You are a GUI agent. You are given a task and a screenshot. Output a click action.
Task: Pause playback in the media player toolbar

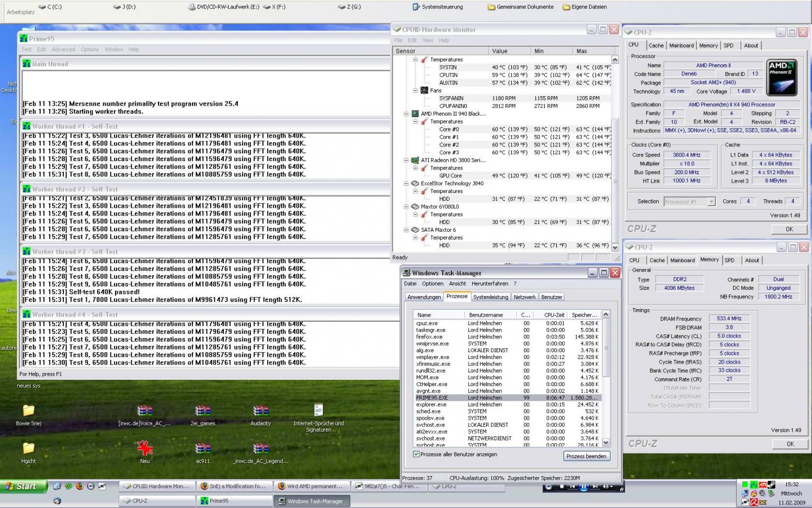pos(584,487)
